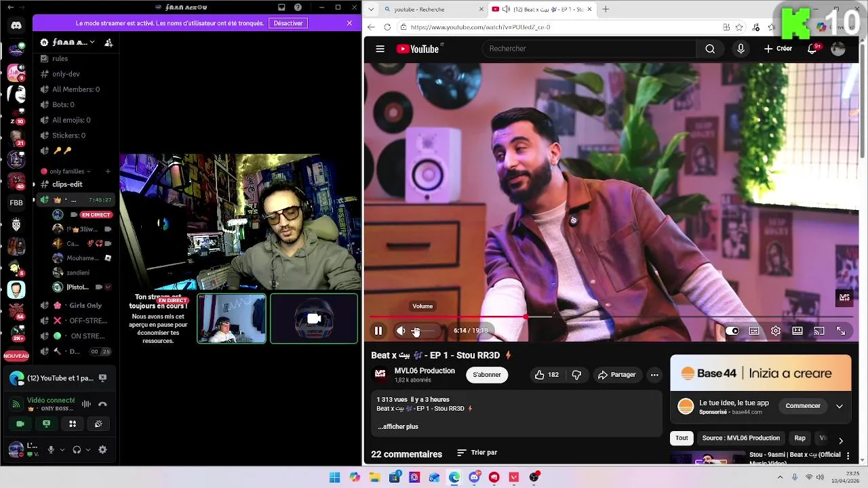
Task: Show more filter chips with arrow
Action: pyautogui.click(x=841, y=440)
